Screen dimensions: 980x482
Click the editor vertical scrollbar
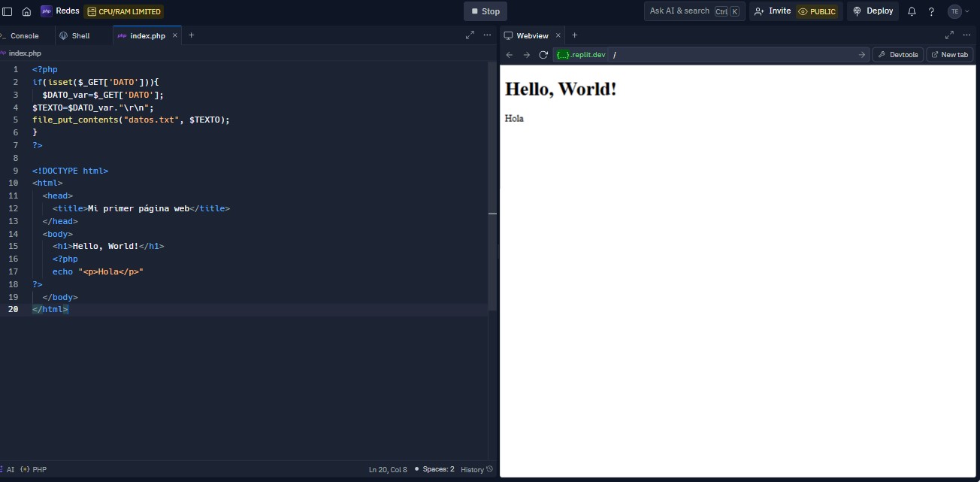click(492, 186)
